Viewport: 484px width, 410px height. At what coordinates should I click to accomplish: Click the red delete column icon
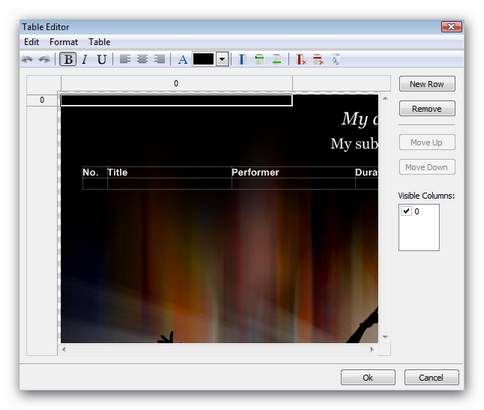[301, 60]
